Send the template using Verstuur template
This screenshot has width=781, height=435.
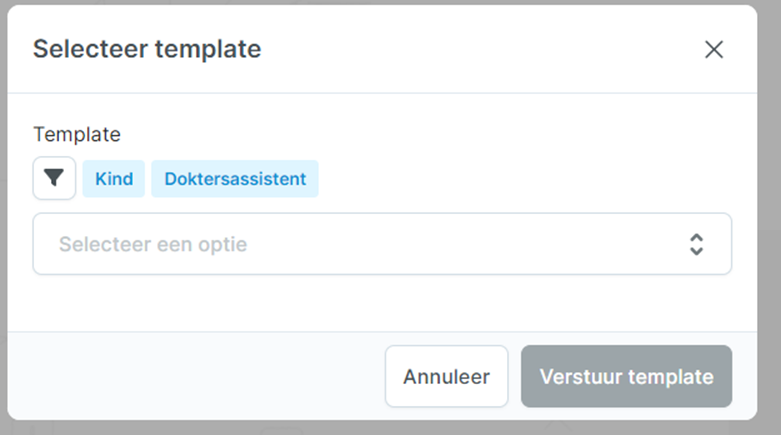(626, 376)
